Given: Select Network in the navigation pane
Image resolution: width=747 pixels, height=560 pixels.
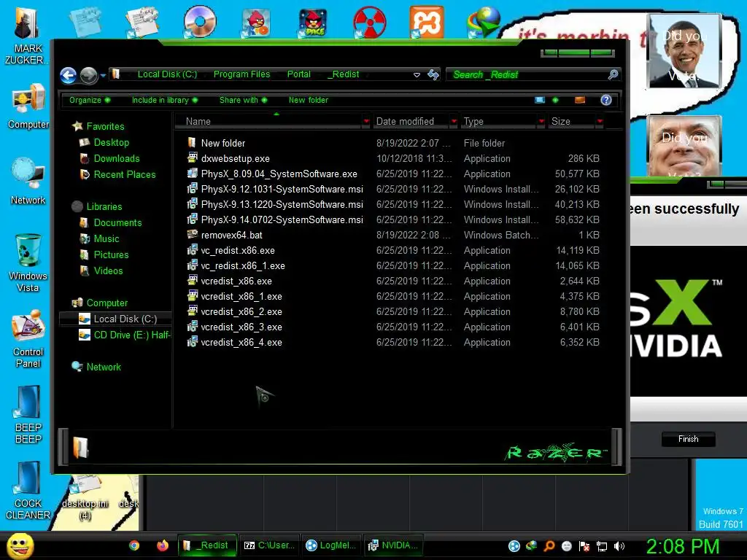Looking at the screenshot, I should coord(104,367).
